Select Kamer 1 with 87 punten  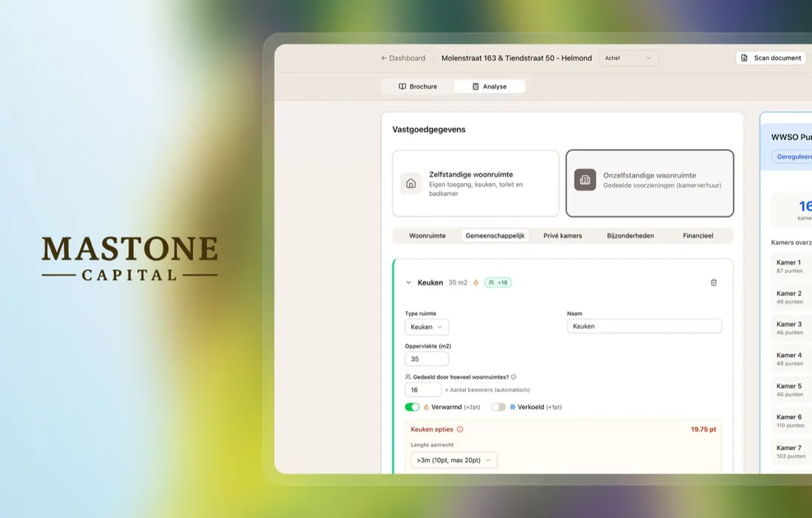click(791, 266)
